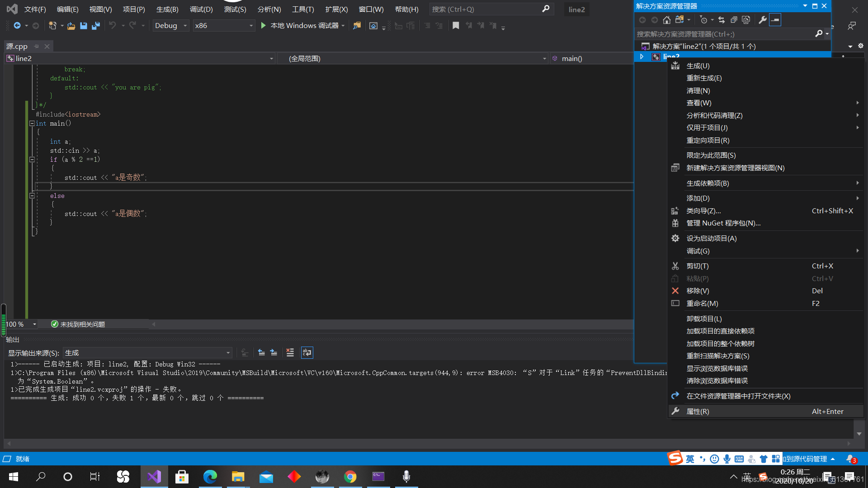Collapse the if (a % 2 == 1) block

pyautogui.click(x=32, y=160)
